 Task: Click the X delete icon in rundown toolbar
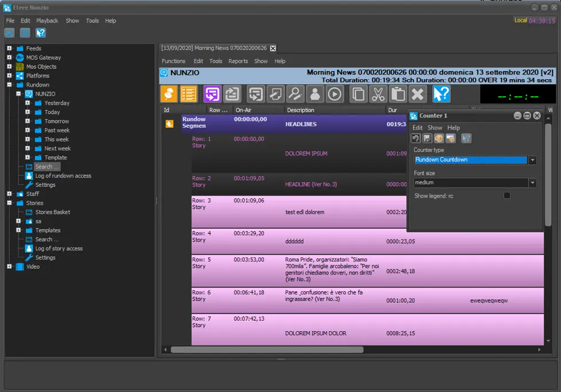pos(418,94)
